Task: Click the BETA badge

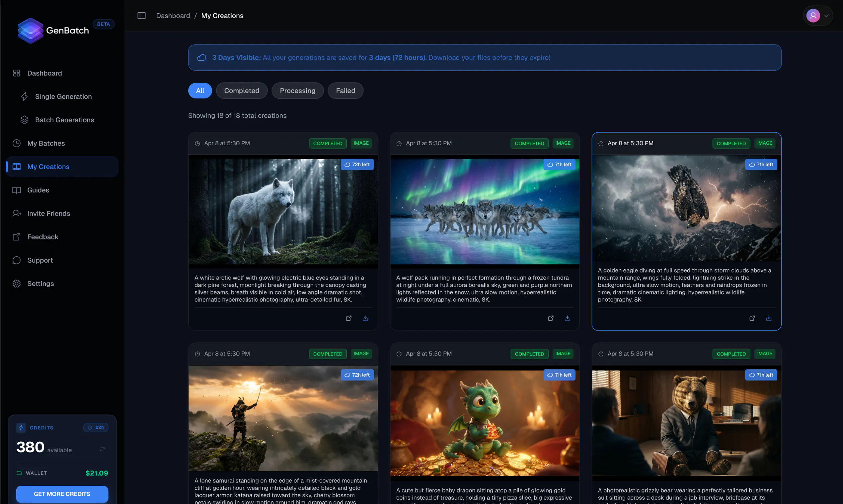Action: (104, 24)
